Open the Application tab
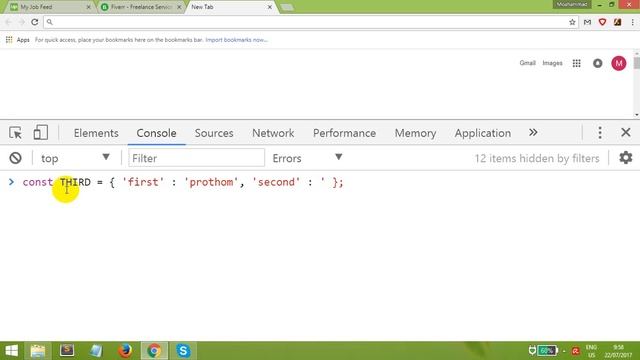Image resolution: width=640 pixels, height=360 pixels. point(483,133)
